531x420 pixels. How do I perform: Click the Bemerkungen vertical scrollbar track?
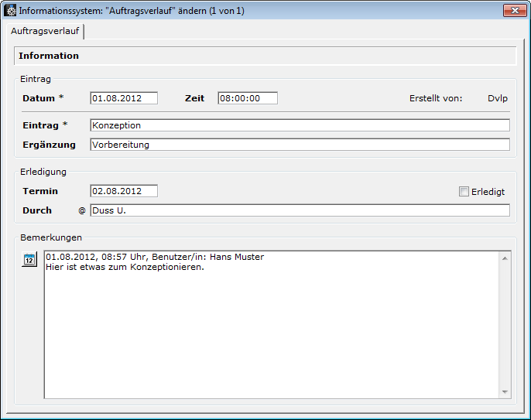click(x=505, y=325)
